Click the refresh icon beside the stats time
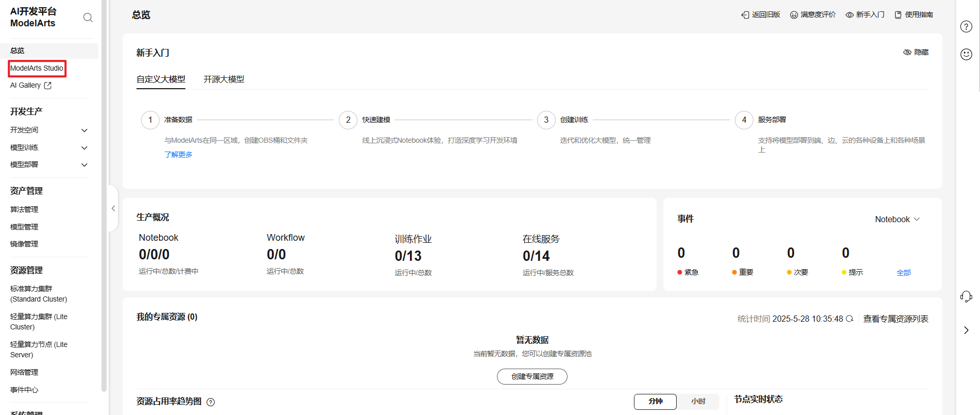The image size is (980, 415). tap(850, 319)
